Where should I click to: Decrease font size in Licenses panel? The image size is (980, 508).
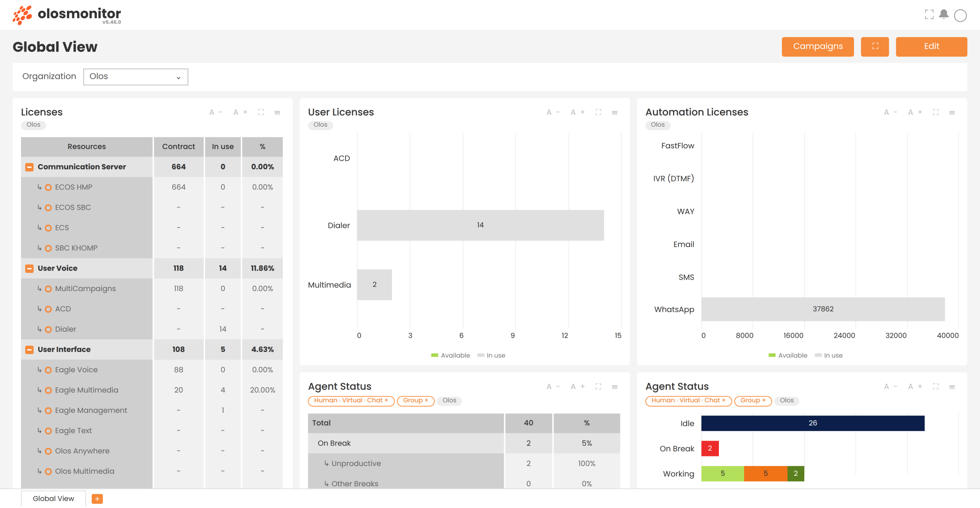[216, 112]
